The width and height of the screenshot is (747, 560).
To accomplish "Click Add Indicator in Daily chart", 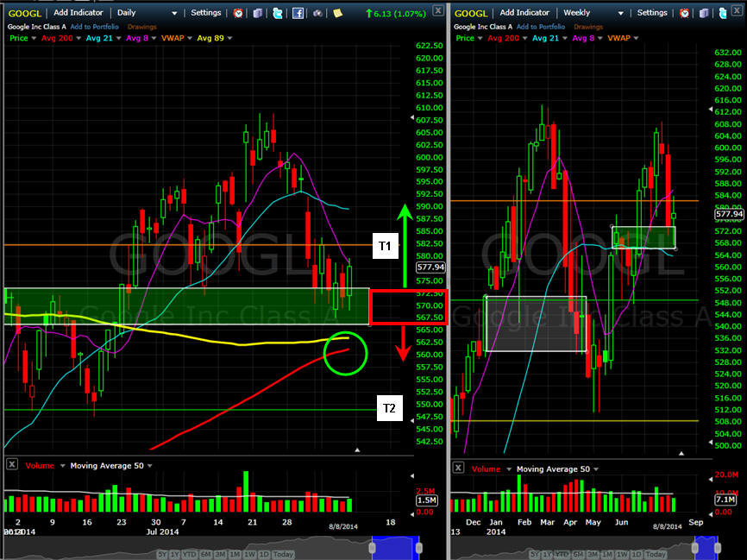I will click(x=78, y=13).
